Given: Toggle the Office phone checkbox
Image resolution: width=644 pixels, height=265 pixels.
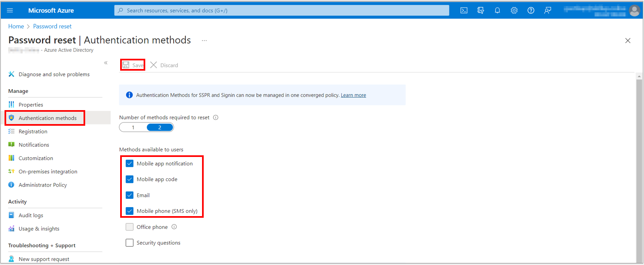Looking at the screenshot, I should (x=130, y=227).
